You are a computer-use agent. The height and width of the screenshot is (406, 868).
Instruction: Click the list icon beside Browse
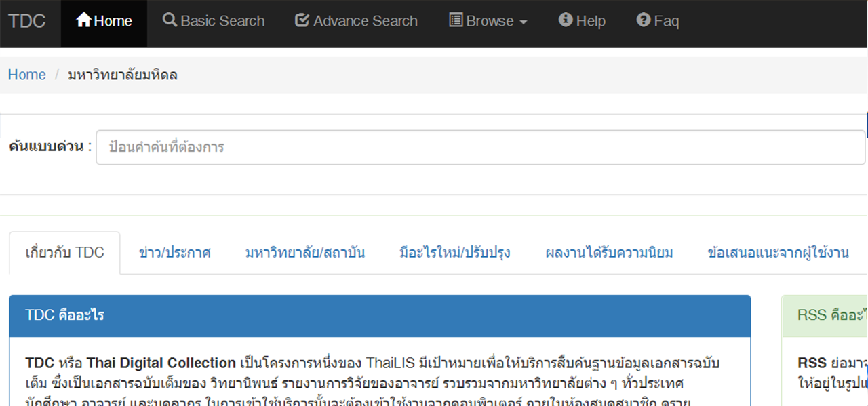[456, 20]
